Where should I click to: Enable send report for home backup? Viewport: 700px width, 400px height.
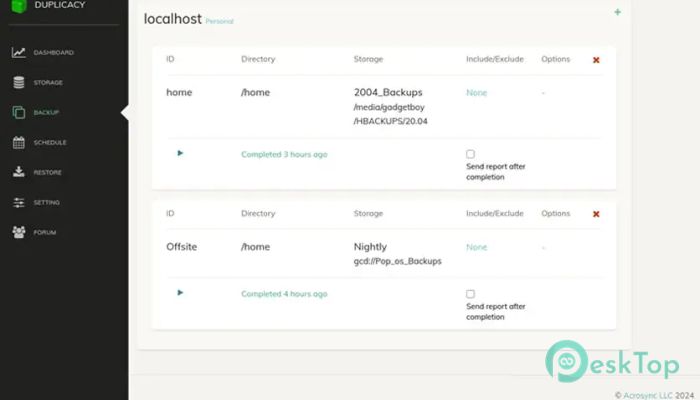coord(471,154)
